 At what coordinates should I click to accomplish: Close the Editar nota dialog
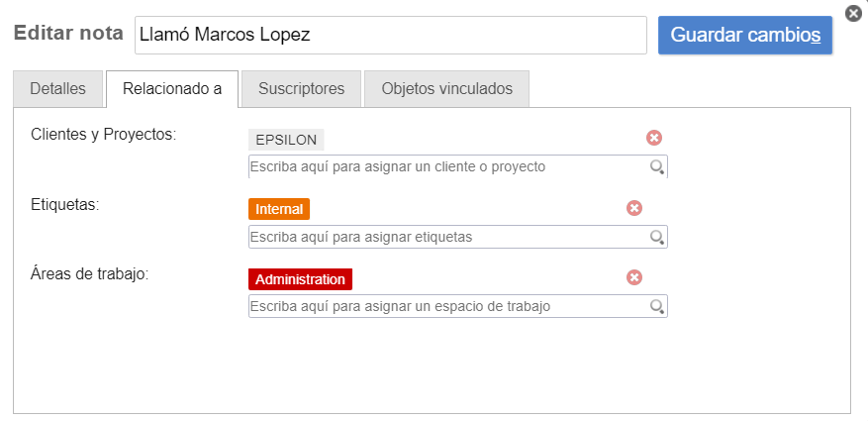coord(854,13)
